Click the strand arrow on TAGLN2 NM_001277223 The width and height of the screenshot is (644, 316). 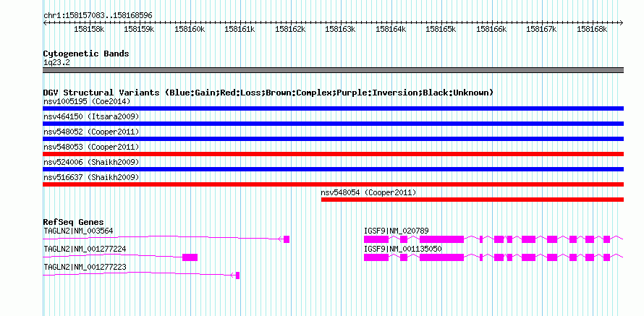click(233, 276)
